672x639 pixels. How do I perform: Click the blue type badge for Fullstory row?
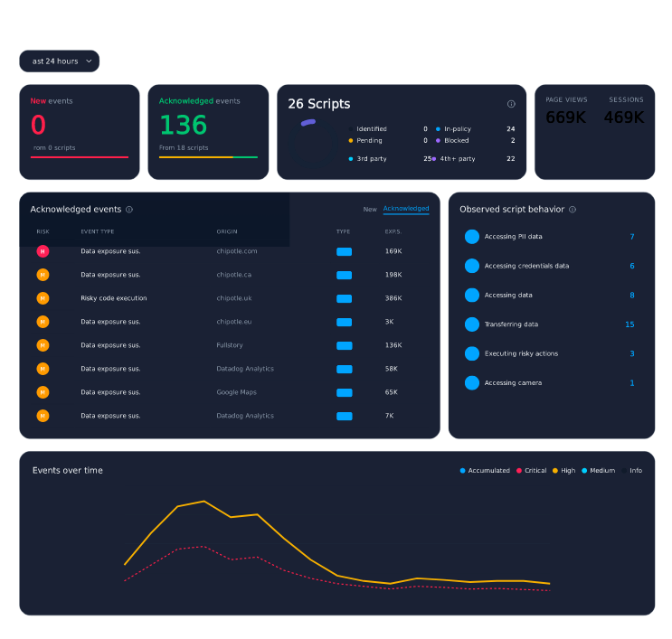point(345,345)
